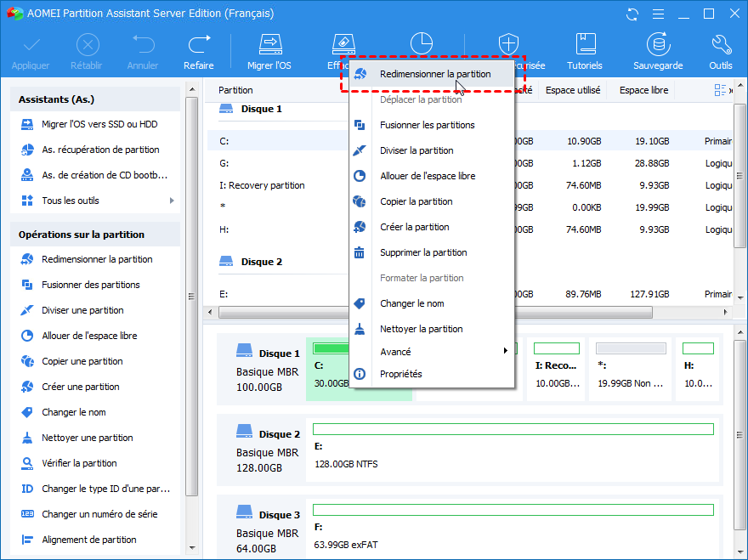
Task: Select the G: partition row
Action: coord(469,163)
